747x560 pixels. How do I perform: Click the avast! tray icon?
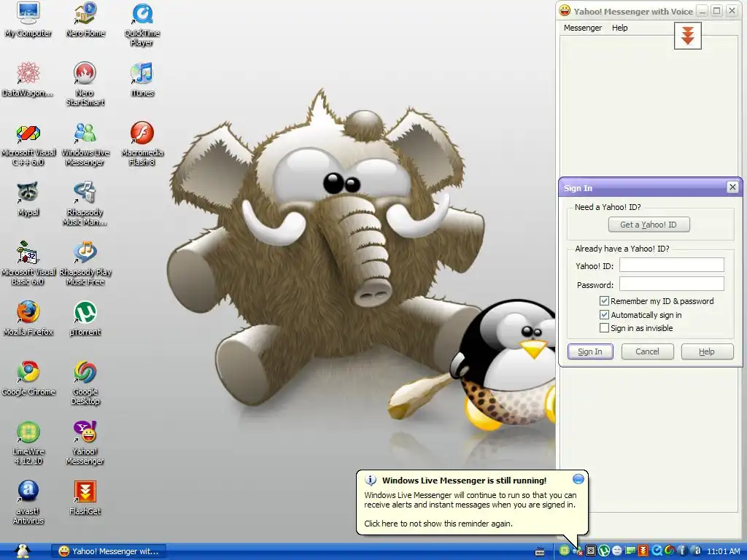click(696, 551)
